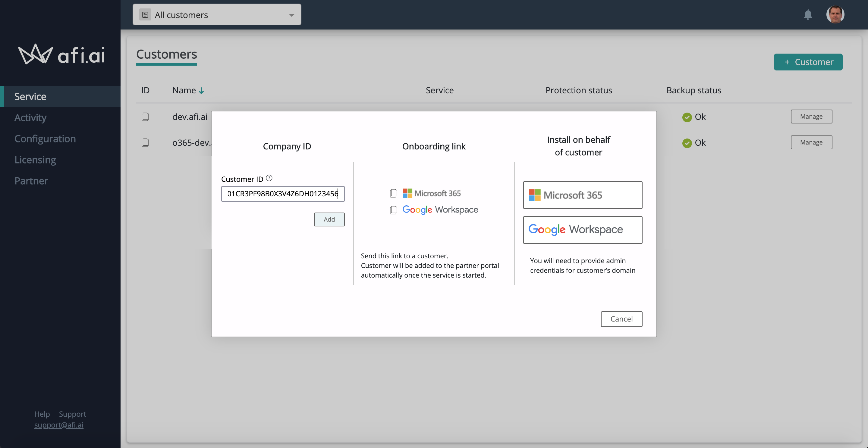This screenshot has height=448, width=868.
Task: Click the Backup status column header
Action: (x=694, y=91)
